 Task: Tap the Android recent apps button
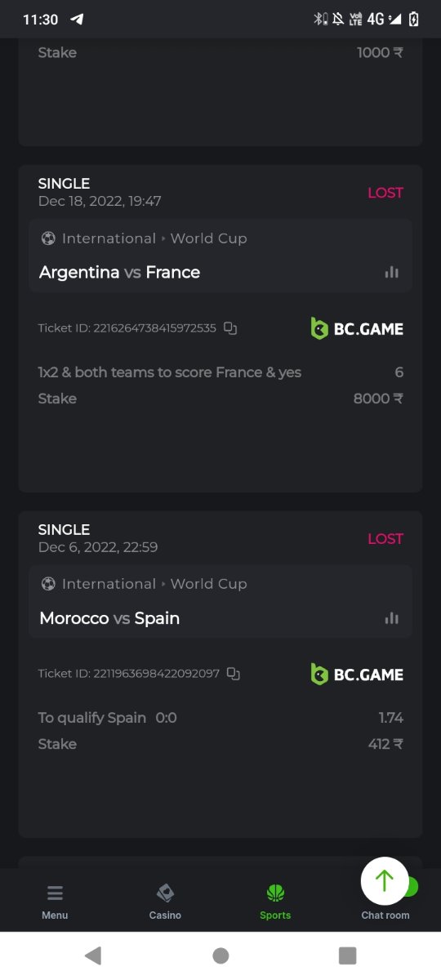(x=347, y=955)
